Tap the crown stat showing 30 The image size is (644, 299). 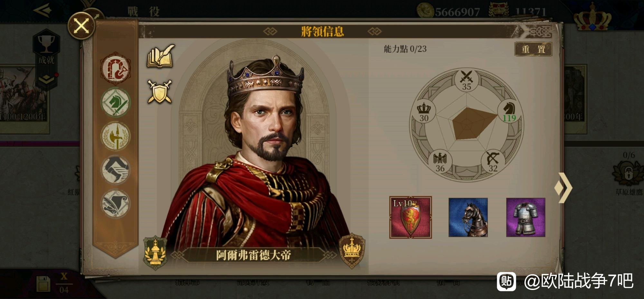tap(424, 112)
